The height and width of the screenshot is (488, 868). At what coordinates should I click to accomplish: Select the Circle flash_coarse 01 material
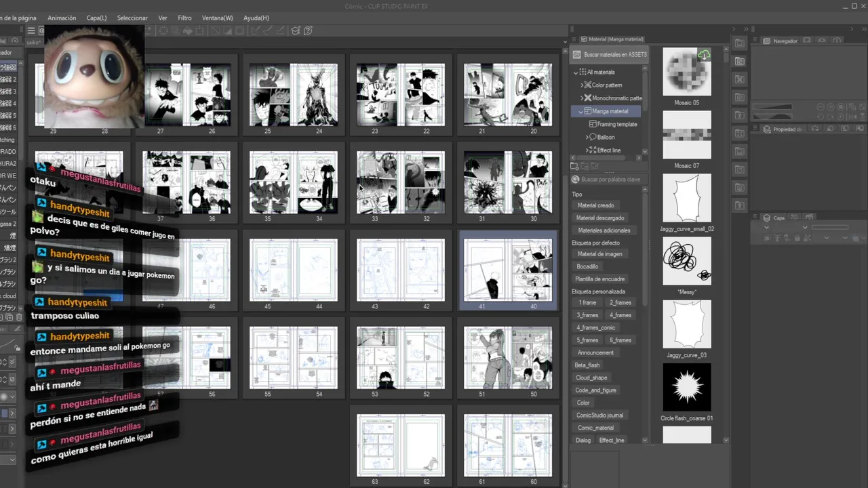point(686,388)
